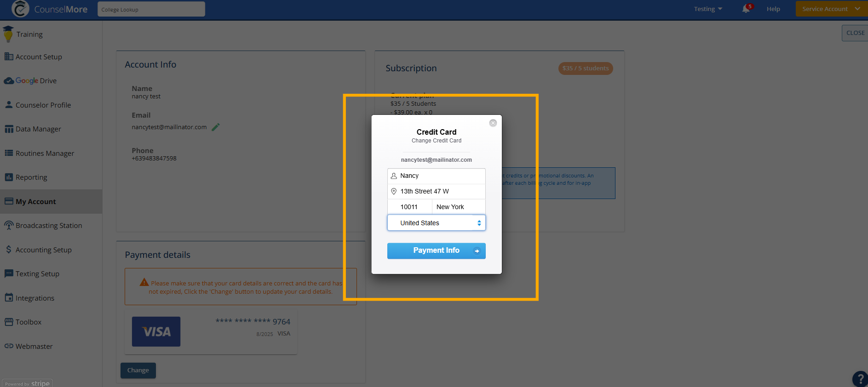Open the Testing dropdown menu

(708, 9)
